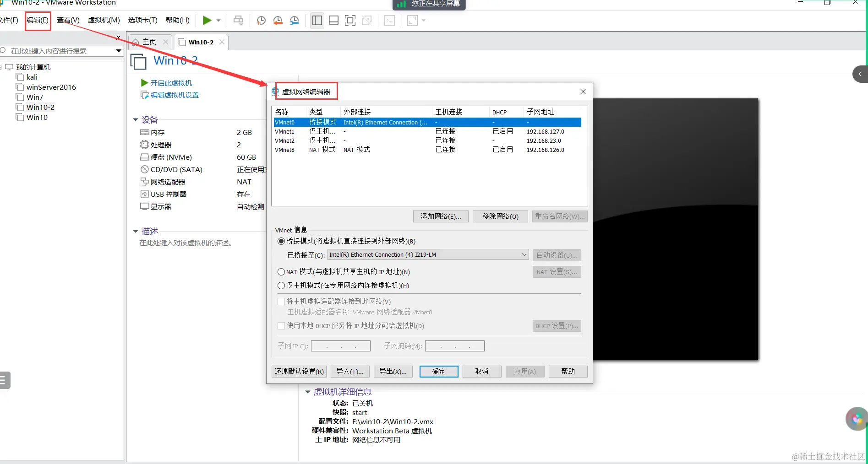
Task: Open the library search dropdown arrow
Action: (119, 51)
